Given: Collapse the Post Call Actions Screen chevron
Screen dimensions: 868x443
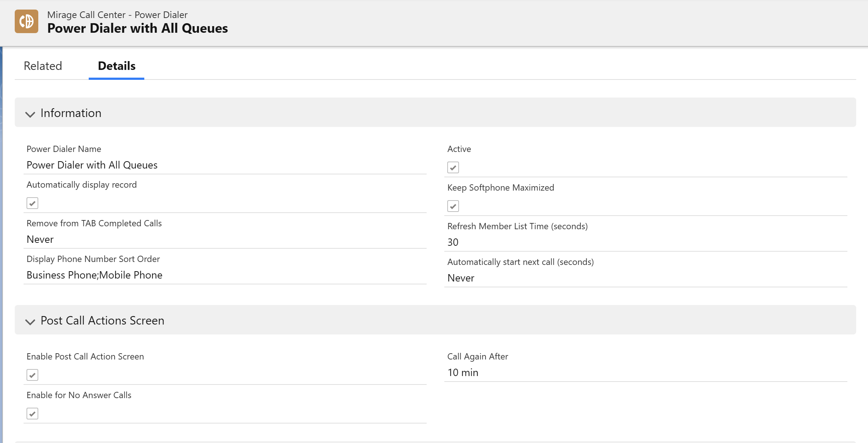Looking at the screenshot, I should tap(30, 322).
